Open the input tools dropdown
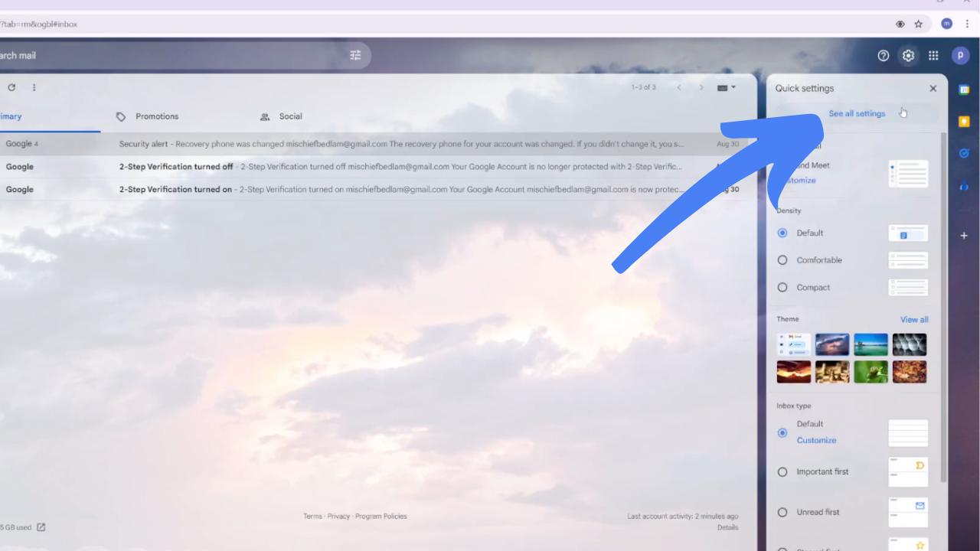 click(727, 87)
